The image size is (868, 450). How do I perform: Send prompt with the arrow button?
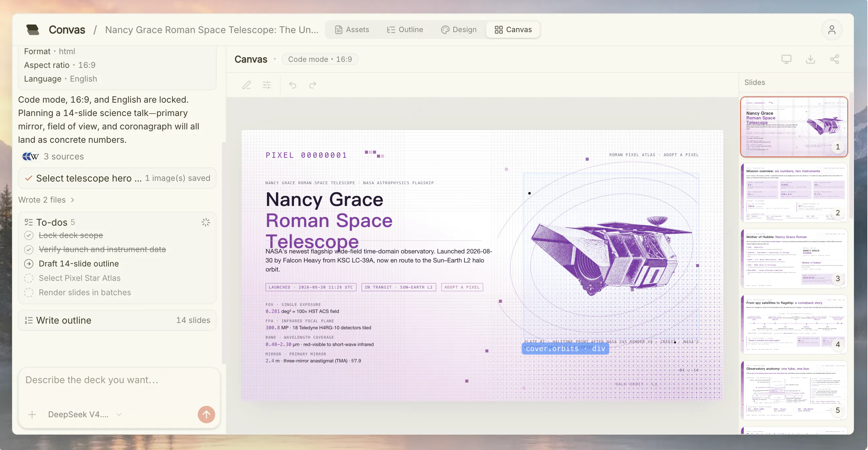tap(206, 414)
